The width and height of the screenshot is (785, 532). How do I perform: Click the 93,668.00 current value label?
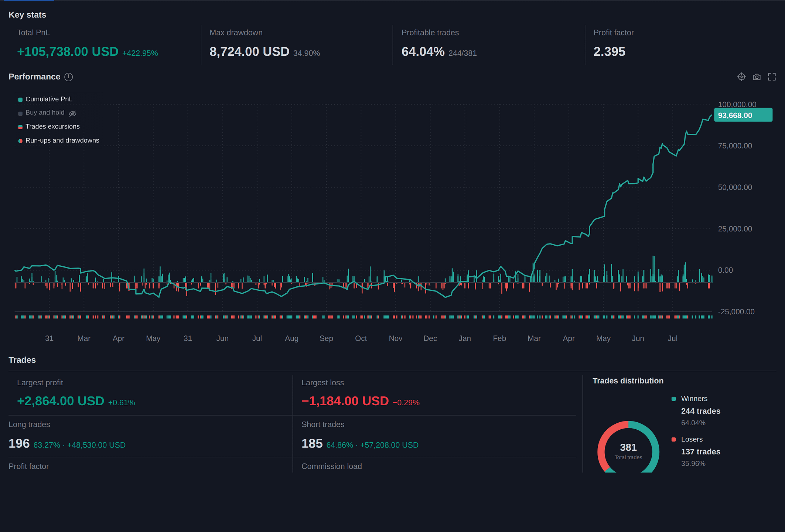click(x=743, y=115)
